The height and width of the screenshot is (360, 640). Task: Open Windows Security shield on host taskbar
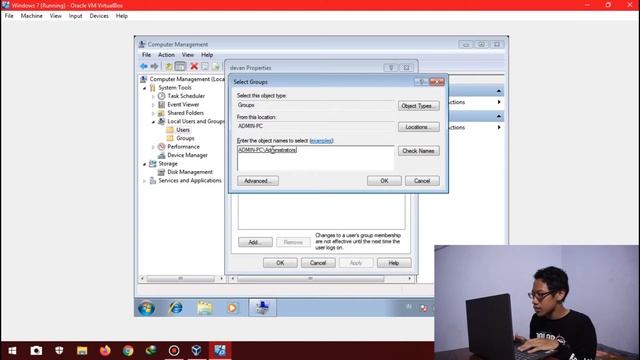(59, 351)
